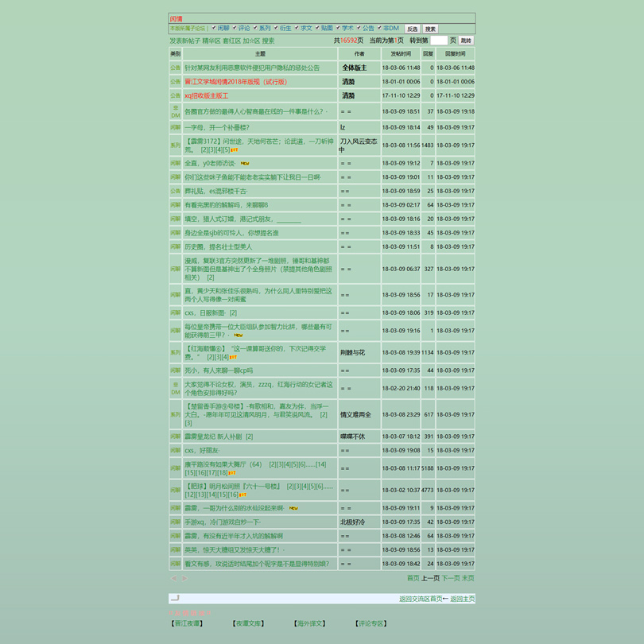Viewport: 644px width, 644px height.
Task: Click reply count 4773
Action: click(428, 490)
